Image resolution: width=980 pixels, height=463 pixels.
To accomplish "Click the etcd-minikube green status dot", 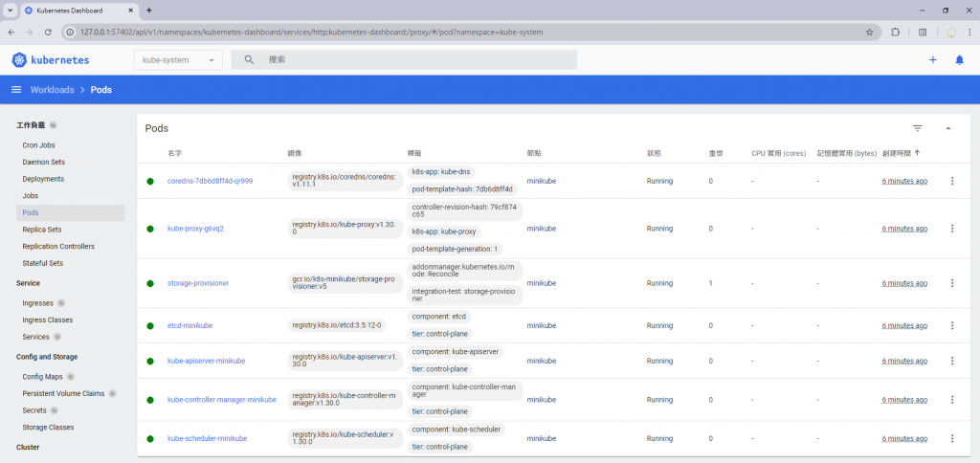I will click(150, 325).
